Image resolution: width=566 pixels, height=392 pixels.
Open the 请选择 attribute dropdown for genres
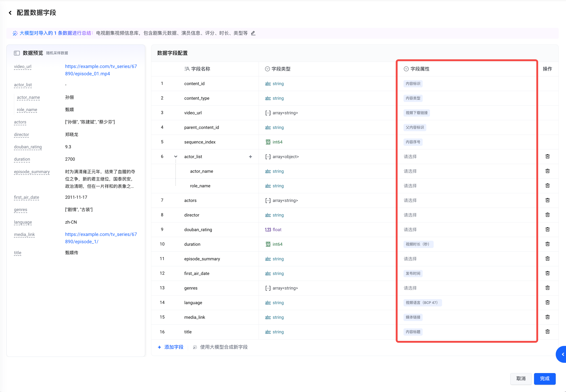pos(410,288)
